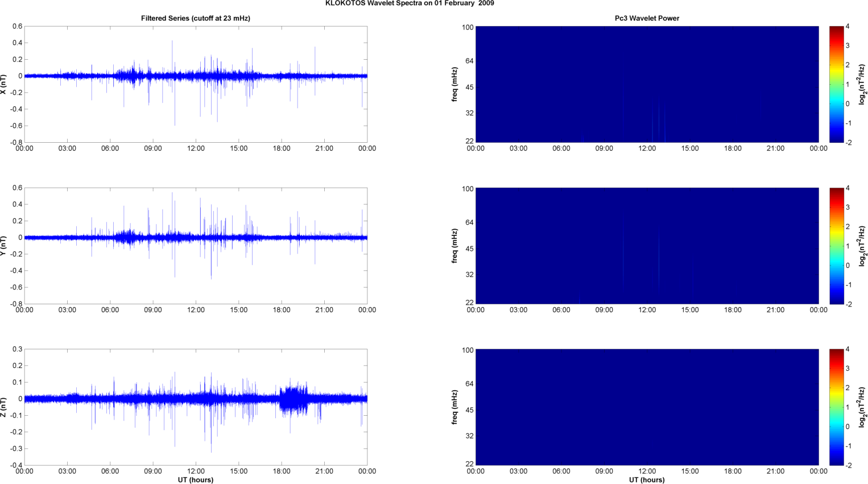Click the '-0.3' tick on the Z axis

16,449
